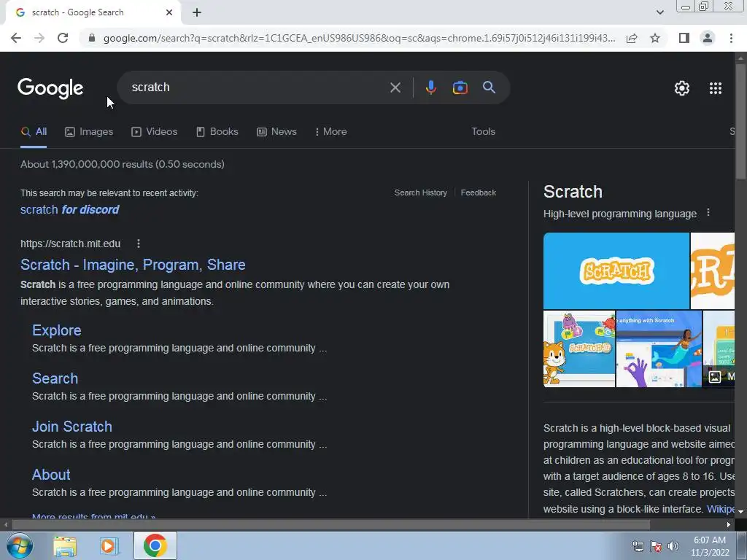Open the mermaid Scratch thumbnail image

[x=659, y=349]
